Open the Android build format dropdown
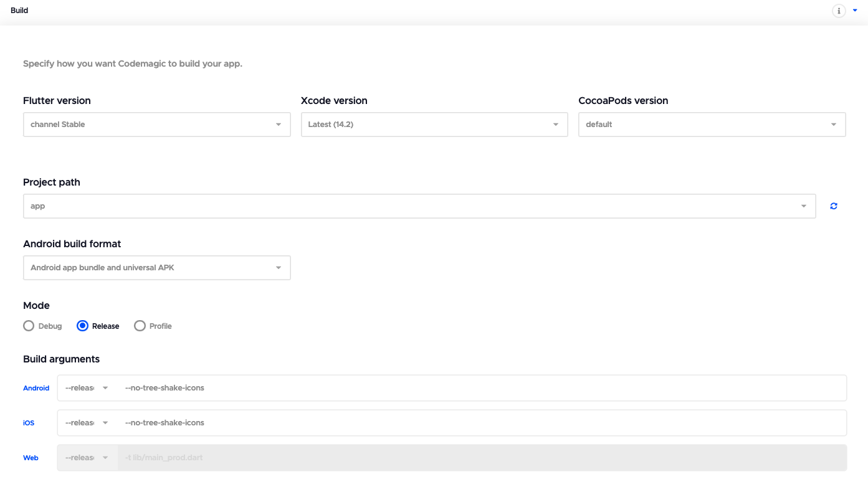This screenshot has height=487, width=868. tap(157, 268)
